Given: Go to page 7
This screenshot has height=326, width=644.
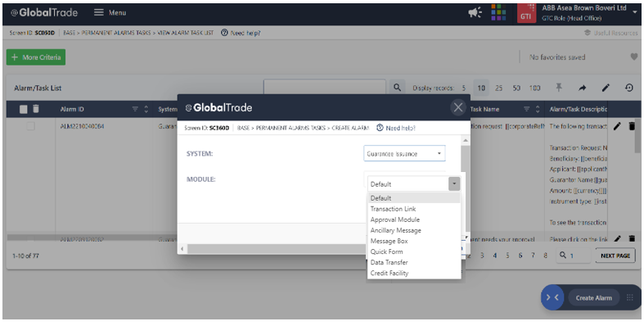Looking at the screenshot, I should coord(533,256).
